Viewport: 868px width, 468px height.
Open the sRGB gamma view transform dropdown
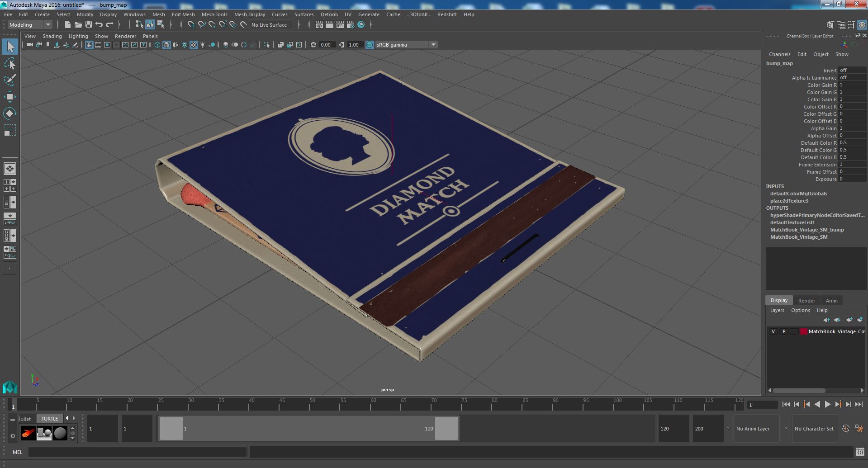click(x=406, y=45)
